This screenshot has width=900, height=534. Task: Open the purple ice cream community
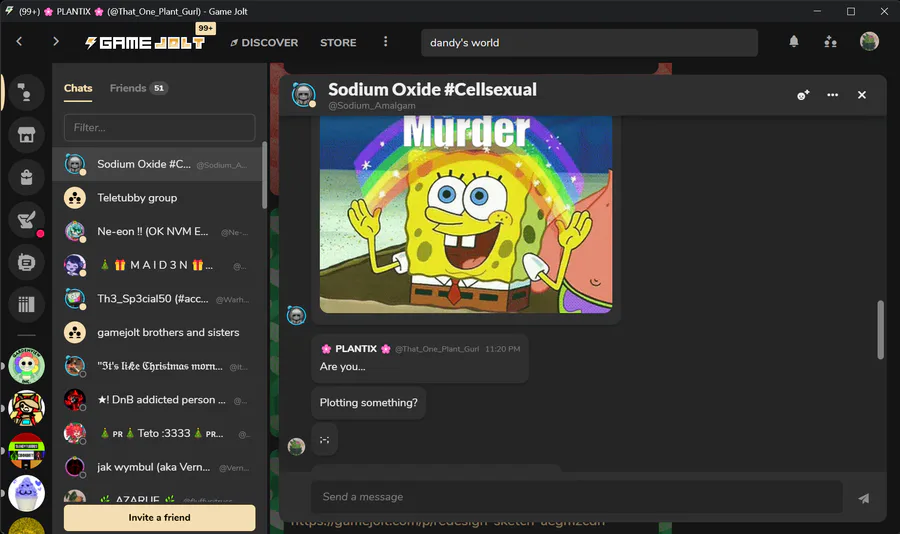pos(26,493)
